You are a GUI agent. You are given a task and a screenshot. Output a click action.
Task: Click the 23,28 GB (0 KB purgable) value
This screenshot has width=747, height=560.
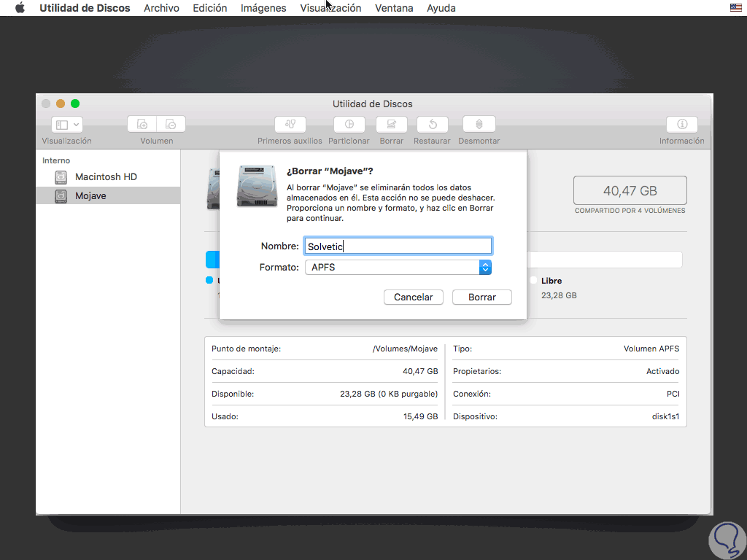[x=389, y=394]
